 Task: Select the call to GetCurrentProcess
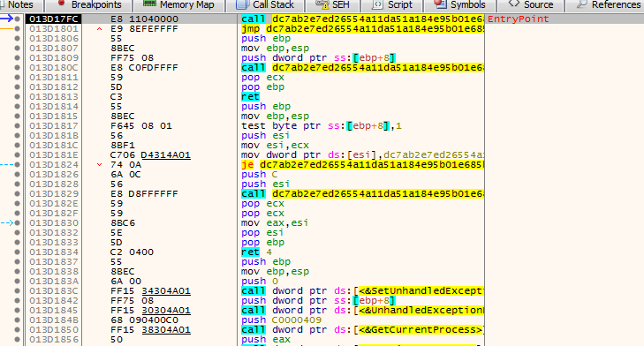tap(362, 329)
